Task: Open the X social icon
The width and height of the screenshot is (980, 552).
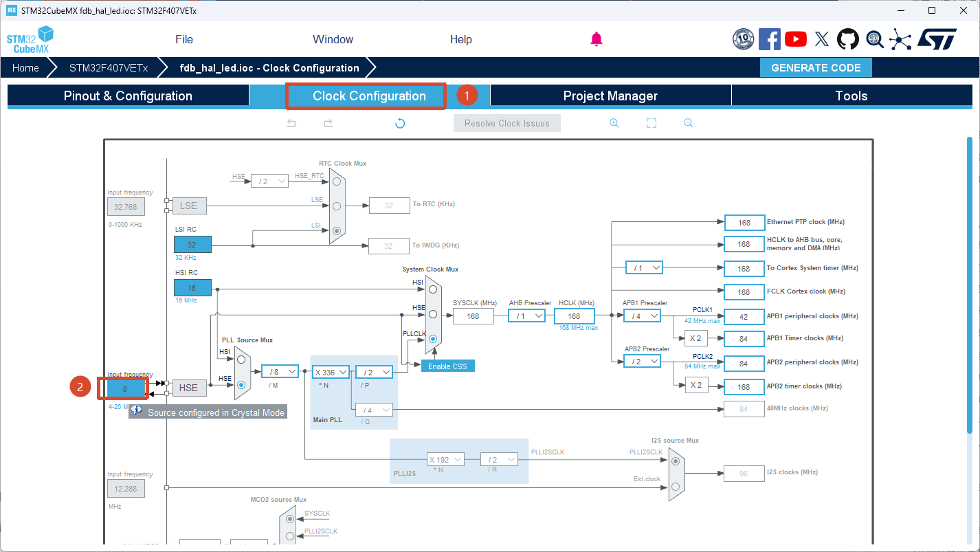Action: (x=822, y=39)
